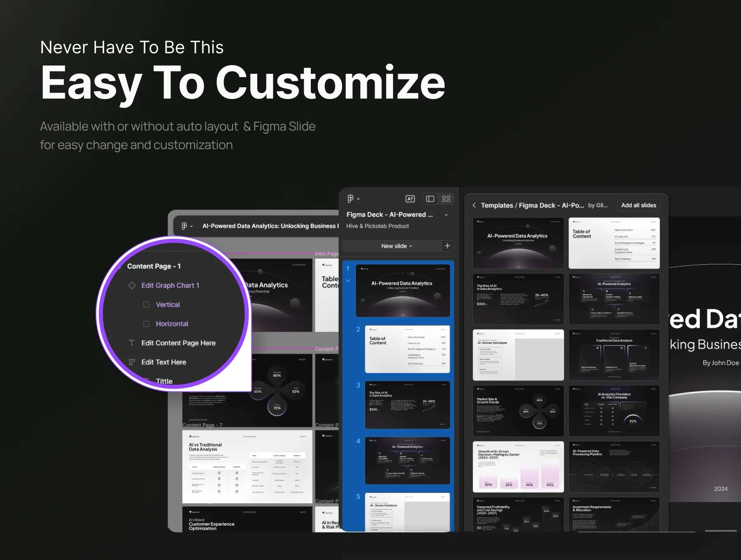The height and width of the screenshot is (560, 741).
Task: Select slide 3 The Rise of AI in slide list
Action: tap(408, 405)
